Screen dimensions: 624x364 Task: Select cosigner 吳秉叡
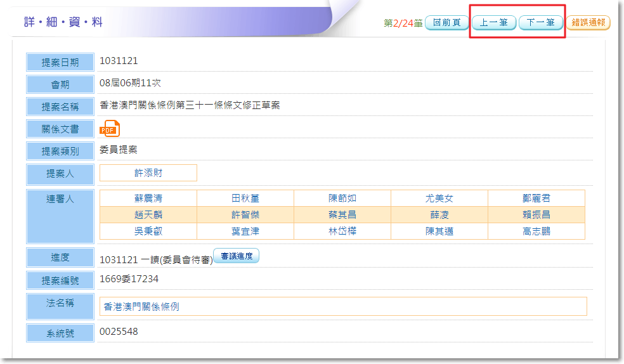point(148,231)
